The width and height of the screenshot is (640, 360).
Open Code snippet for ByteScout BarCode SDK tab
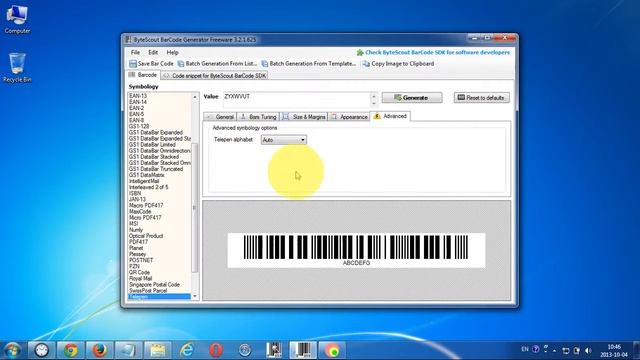(x=214, y=76)
